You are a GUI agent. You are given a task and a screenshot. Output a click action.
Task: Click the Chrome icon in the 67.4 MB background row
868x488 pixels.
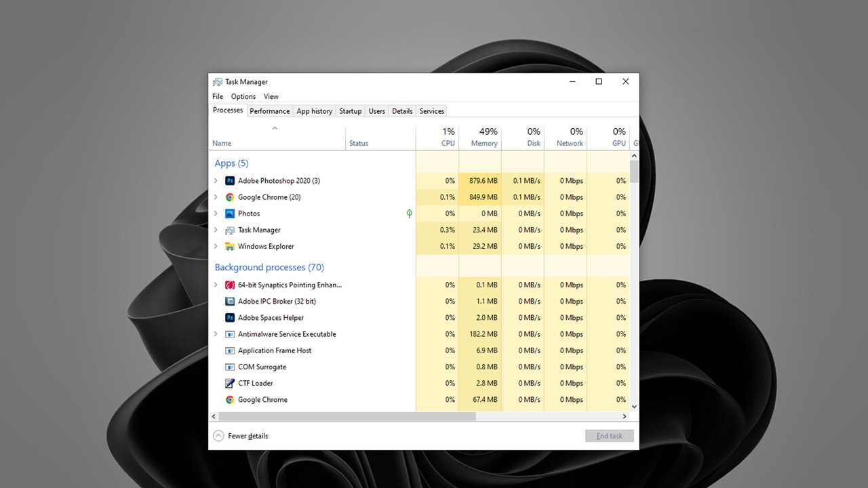tap(230, 400)
